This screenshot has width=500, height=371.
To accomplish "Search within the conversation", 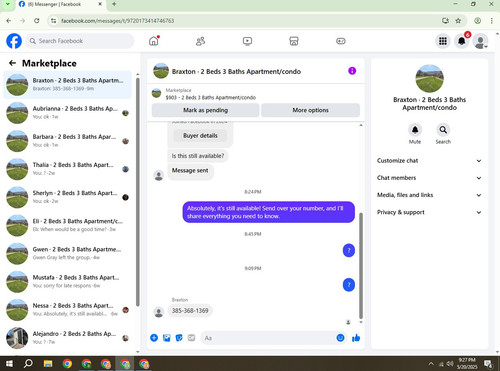I will (443, 130).
